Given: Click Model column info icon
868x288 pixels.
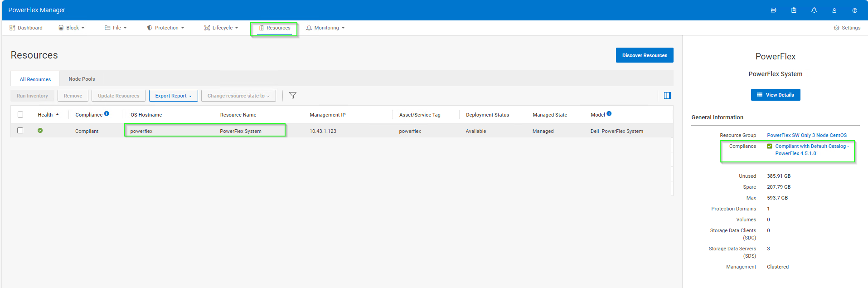Looking at the screenshot, I should [609, 114].
